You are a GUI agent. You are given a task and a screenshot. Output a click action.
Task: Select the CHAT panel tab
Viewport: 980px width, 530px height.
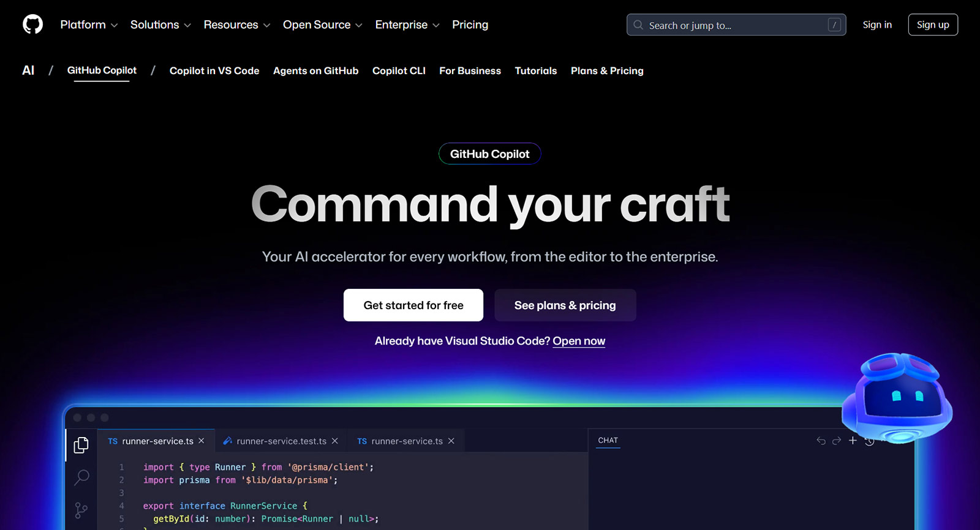pos(608,440)
